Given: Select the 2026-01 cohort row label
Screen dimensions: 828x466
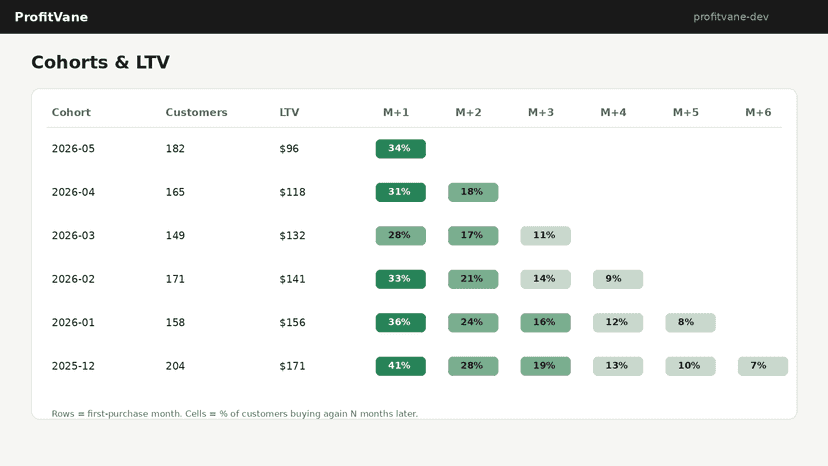Looking at the screenshot, I should click(73, 322).
